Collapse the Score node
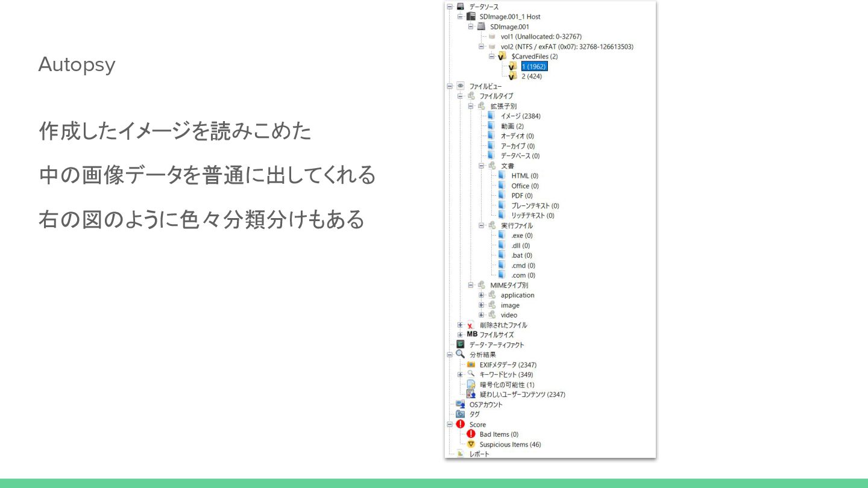Image resolution: width=868 pixels, height=488 pixels. tap(450, 424)
